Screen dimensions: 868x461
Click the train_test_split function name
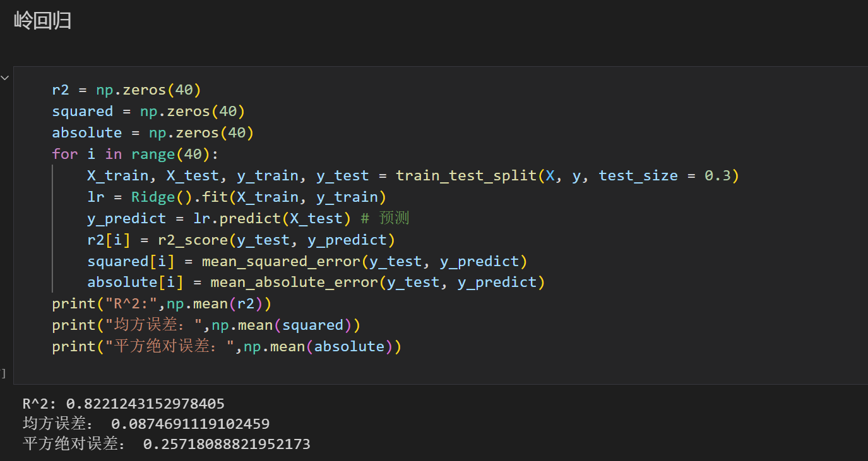[x=467, y=176]
